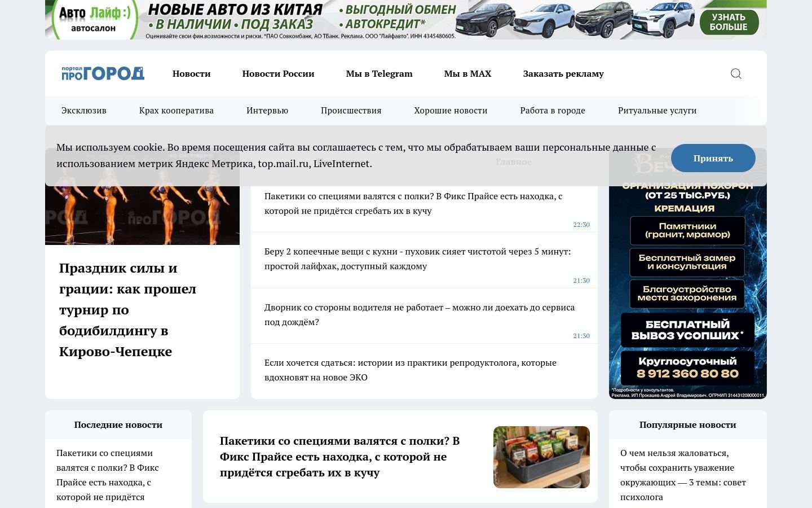Open the репродуктолог ЭКО stories article
The width and height of the screenshot is (812, 508).
pos(410,370)
